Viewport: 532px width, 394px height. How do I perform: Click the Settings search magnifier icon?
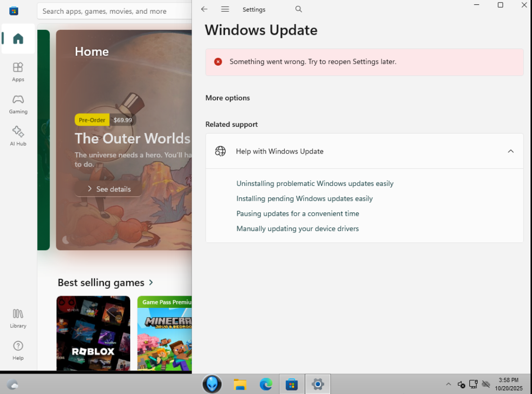click(x=299, y=9)
